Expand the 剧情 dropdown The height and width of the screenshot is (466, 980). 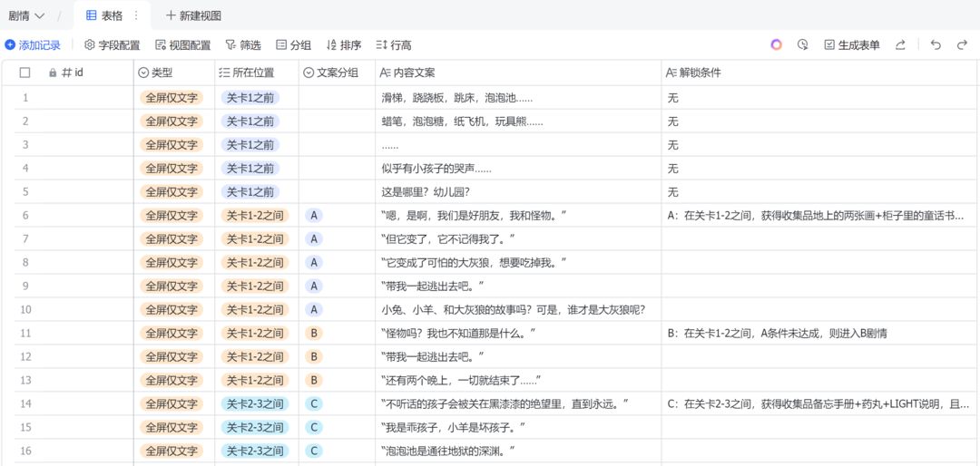pos(26,15)
